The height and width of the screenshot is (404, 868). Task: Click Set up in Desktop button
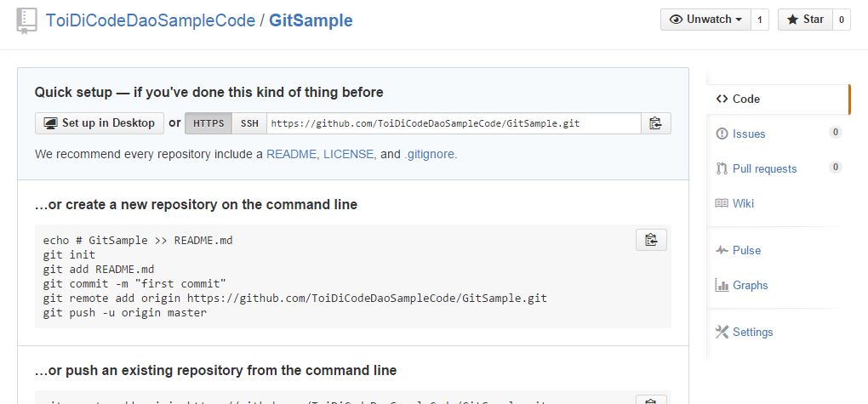[x=99, y=123]
